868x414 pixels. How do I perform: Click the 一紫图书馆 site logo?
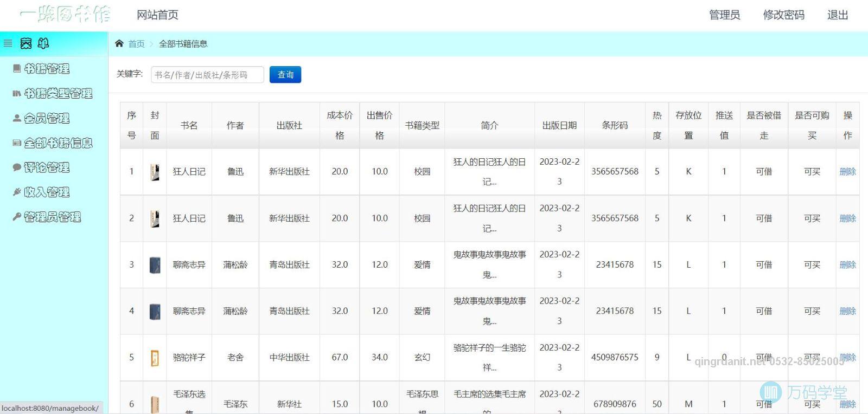(x=65, y=14)
